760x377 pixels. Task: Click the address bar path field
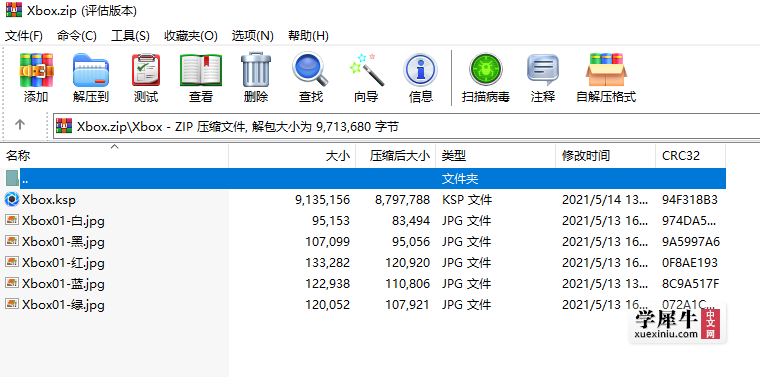pyautogui.click(x=406, y=126)
